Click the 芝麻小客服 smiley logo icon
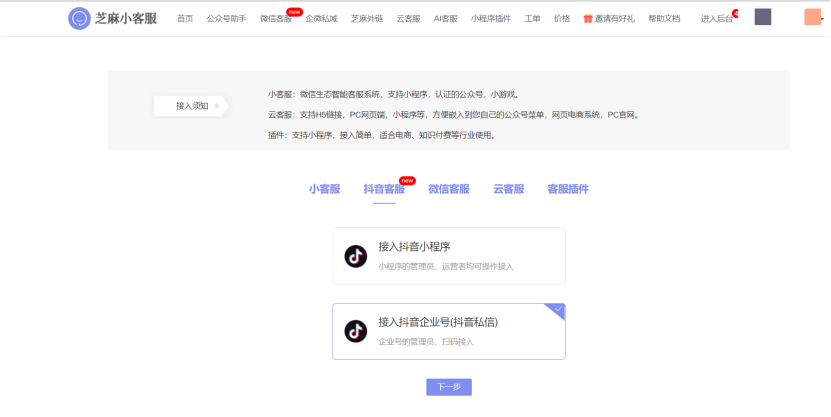Viewport: 831px width, 417px height. pos(79,19)
